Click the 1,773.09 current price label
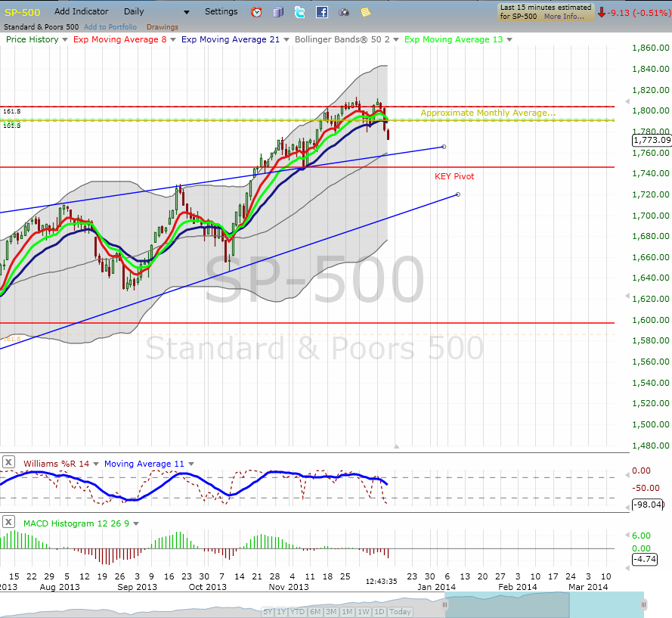The image size is (672, 618). pyautogui.click(x=652, y=140)
